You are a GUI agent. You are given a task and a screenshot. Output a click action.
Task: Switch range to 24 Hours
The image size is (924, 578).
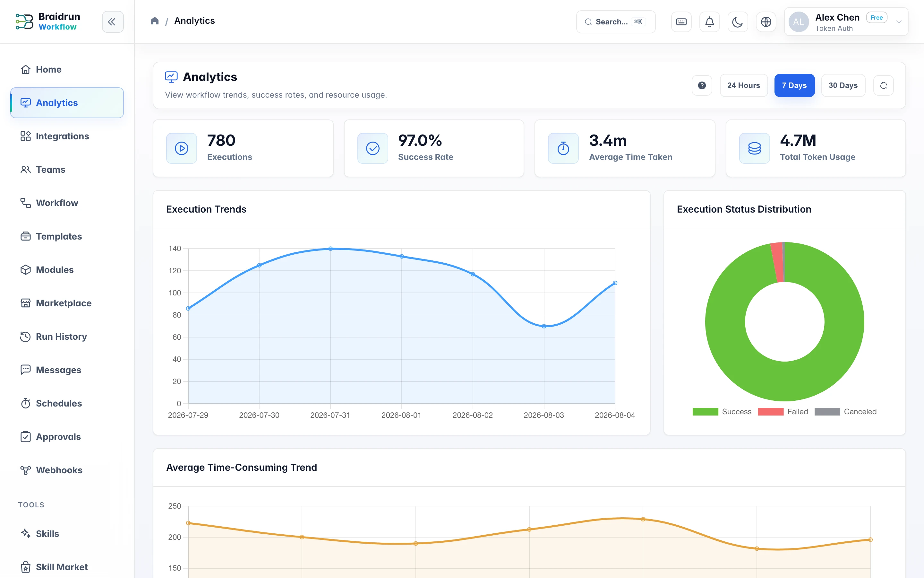point(743,85)
